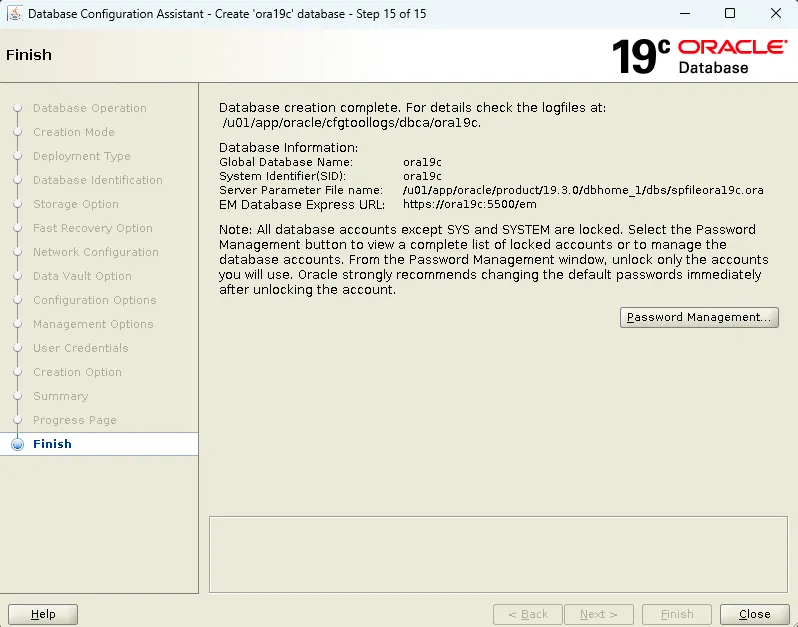Open Network Configuration step
The image size is (798, 627).
(96, 252)
